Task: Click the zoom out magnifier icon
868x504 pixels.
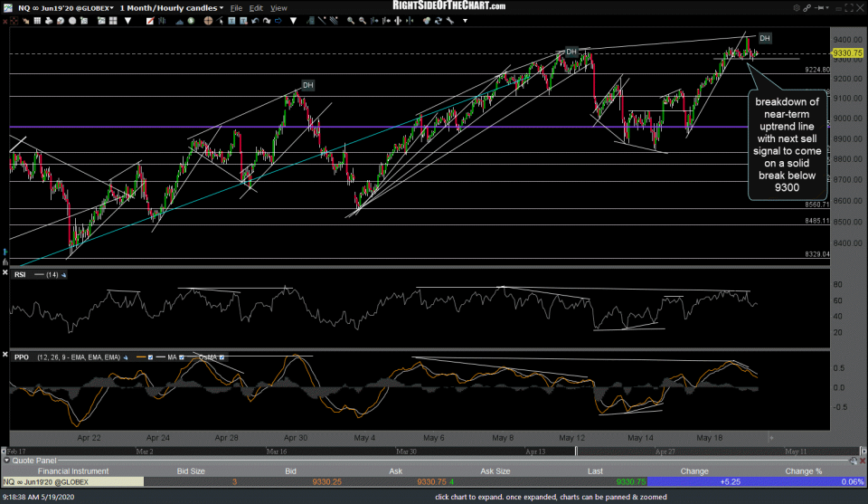Action: [x=363, y=21]
